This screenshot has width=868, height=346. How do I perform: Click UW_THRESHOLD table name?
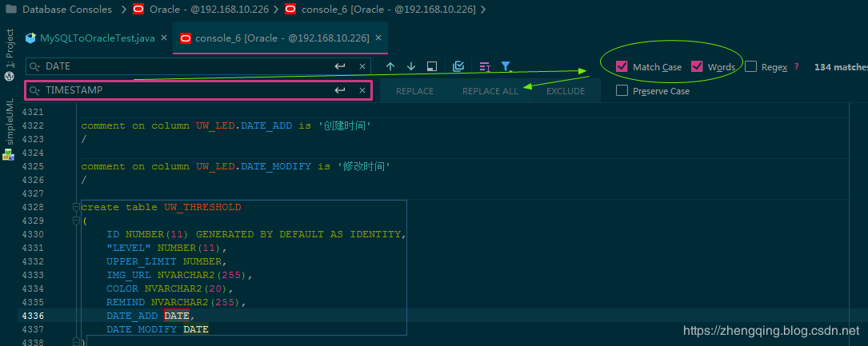click(x=202, y=207)
